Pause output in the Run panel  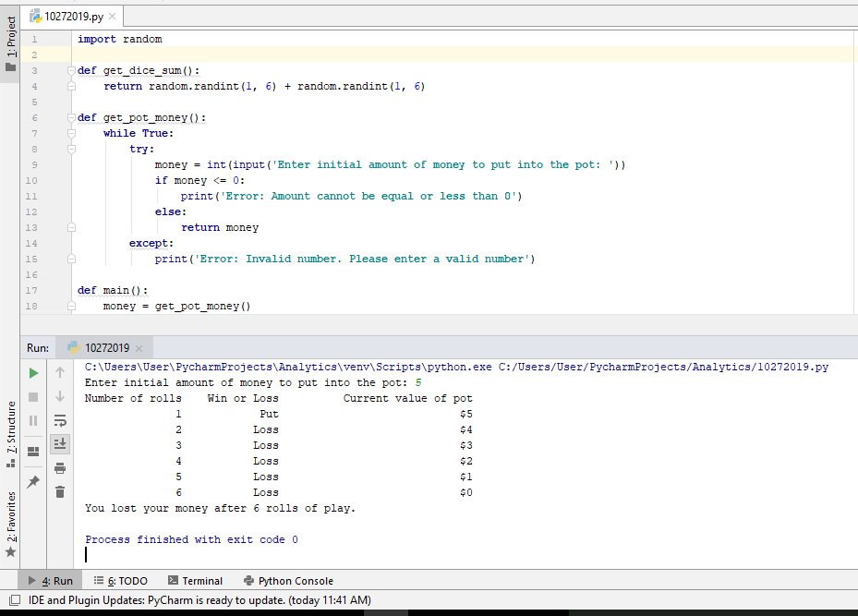pyautogui.click(x=33, y=421)
